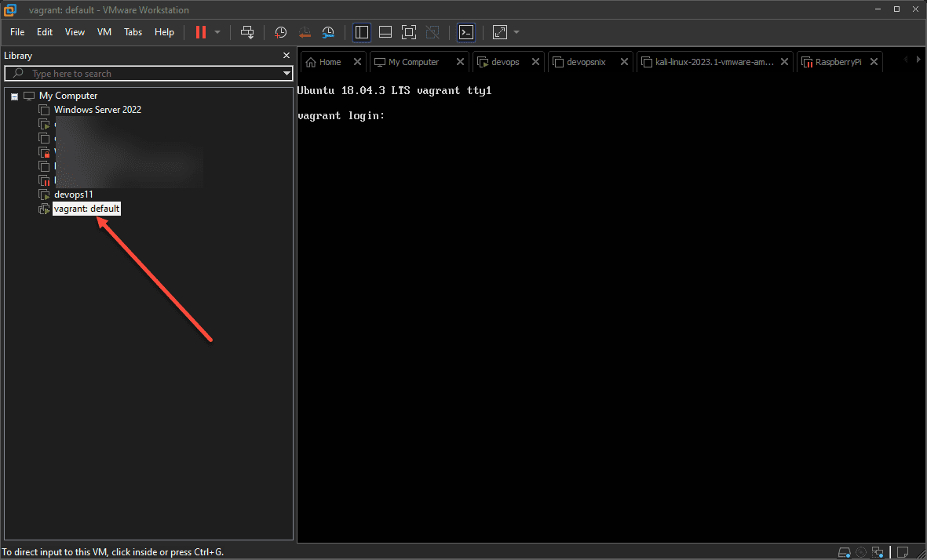927x560 pixels.
Task: Suspend the VM with the pause icon
Action: point(201,32)
